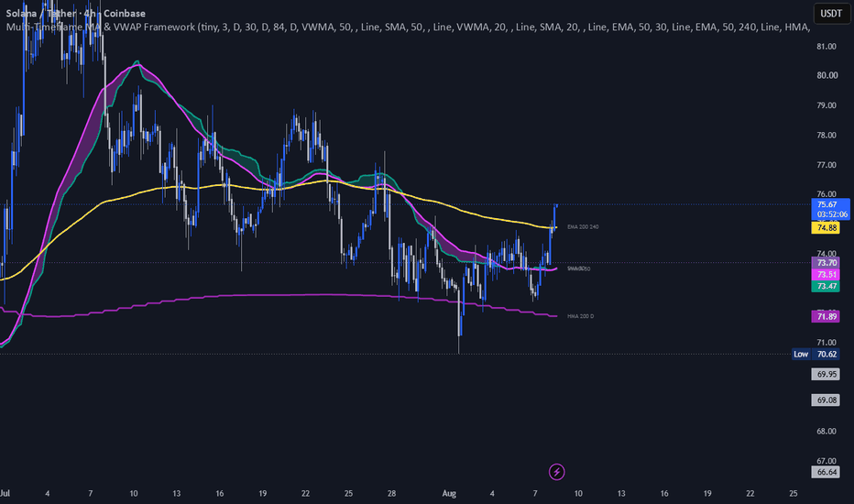Click the grey 66.64 price label
This screenshot has height=504, width=854.
(x=826, y=473)
